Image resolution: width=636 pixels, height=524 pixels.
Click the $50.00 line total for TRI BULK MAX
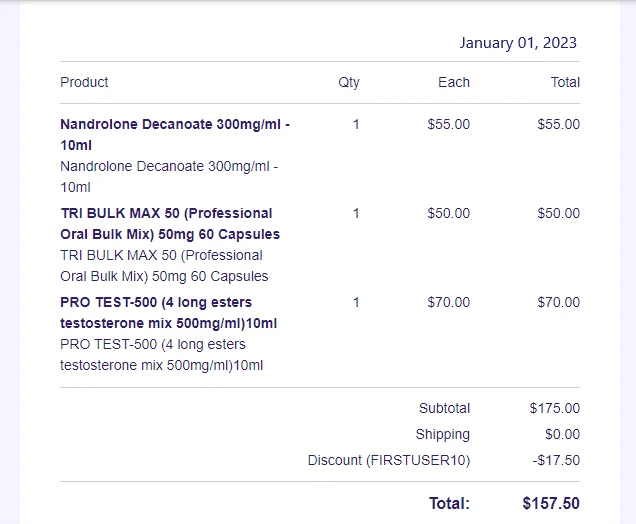(x=559, y=213)
